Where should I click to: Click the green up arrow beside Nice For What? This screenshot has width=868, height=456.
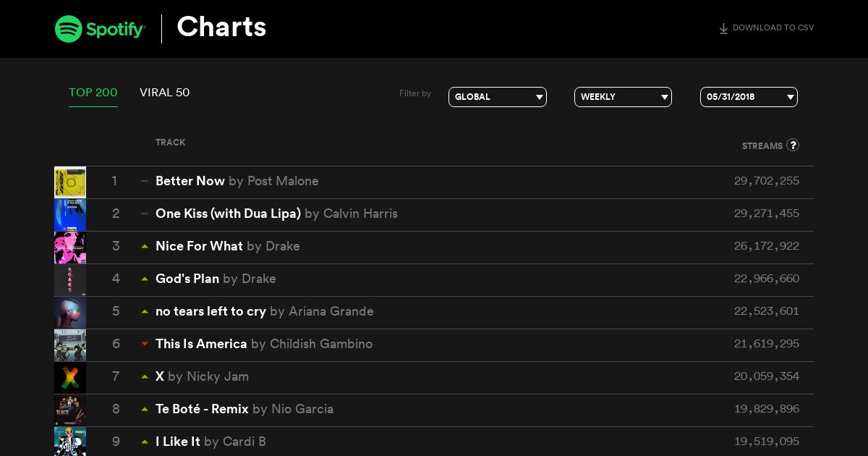coord(145,246)
